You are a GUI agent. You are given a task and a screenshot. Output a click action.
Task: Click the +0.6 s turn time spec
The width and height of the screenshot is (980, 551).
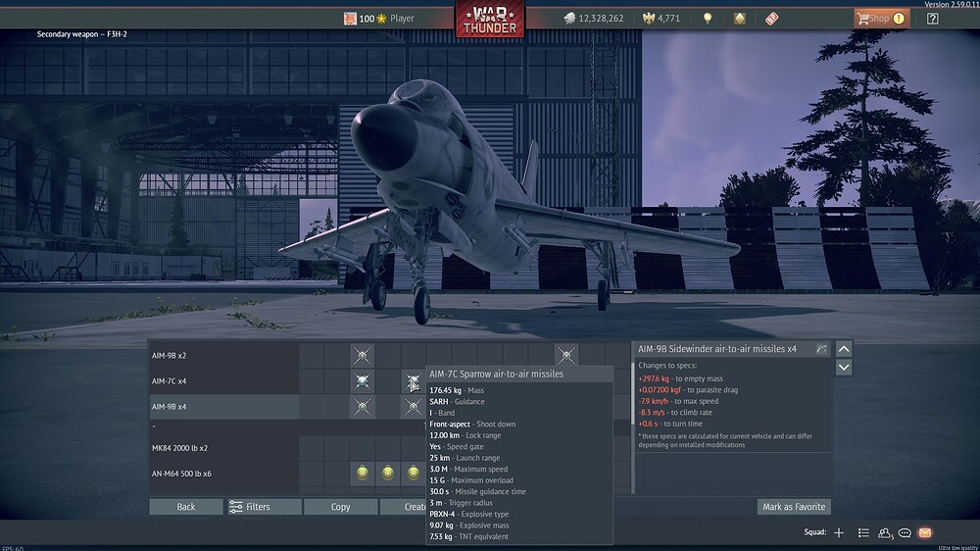pyautogui.click(x=670, y=424)
